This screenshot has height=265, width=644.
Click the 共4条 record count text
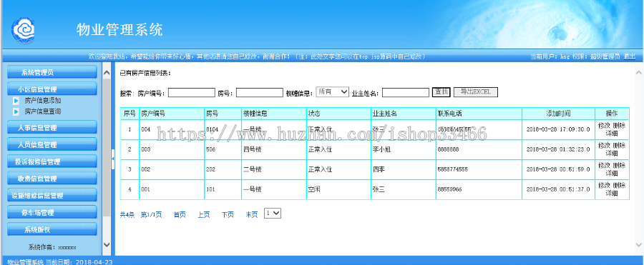point(127,214)
